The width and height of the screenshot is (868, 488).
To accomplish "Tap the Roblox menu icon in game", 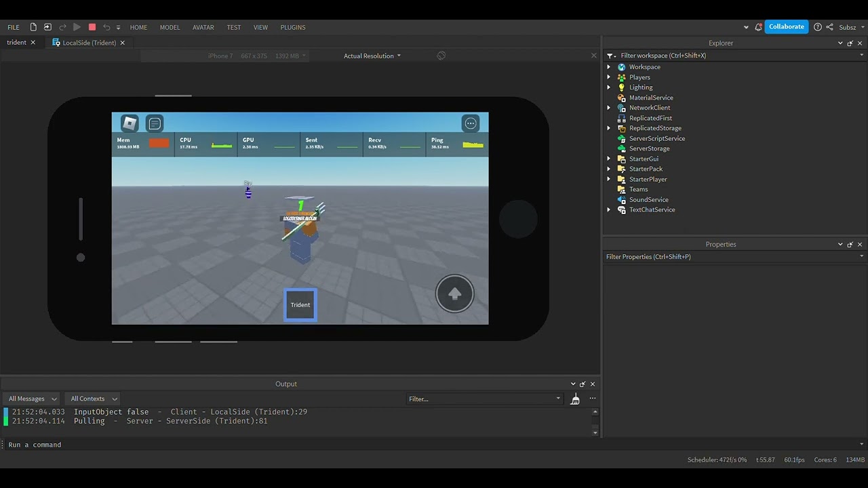I will tap(130, 123).
